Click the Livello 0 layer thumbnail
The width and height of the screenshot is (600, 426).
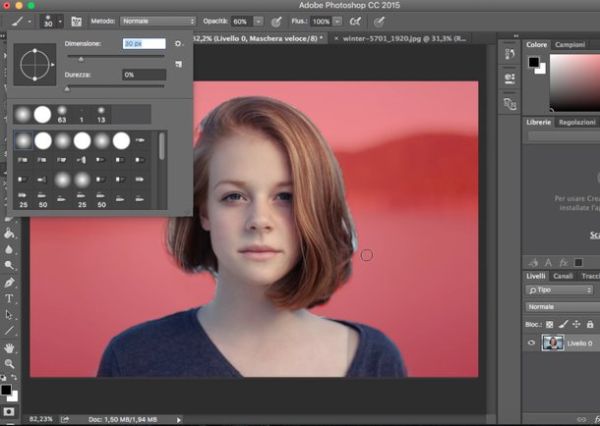click(x=551, y=342)
